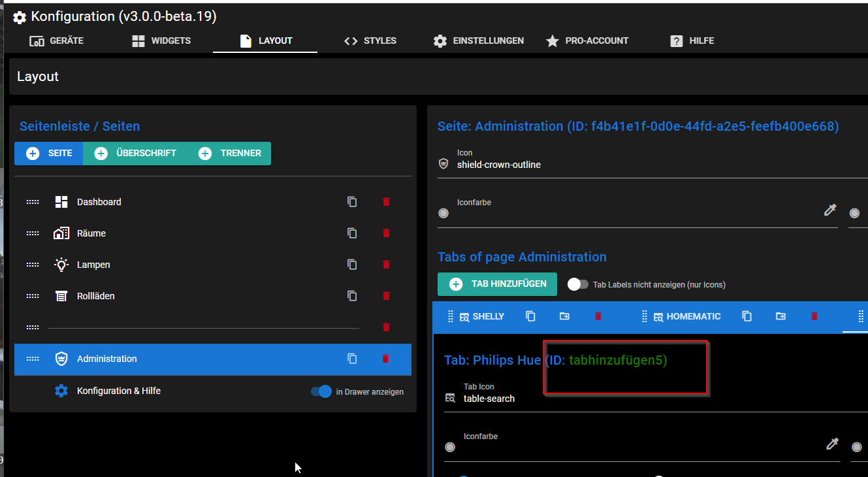Viewport: 868px width, 477px height.
Task: Select the Homematic tab
Action: click(x=687, y=316)
